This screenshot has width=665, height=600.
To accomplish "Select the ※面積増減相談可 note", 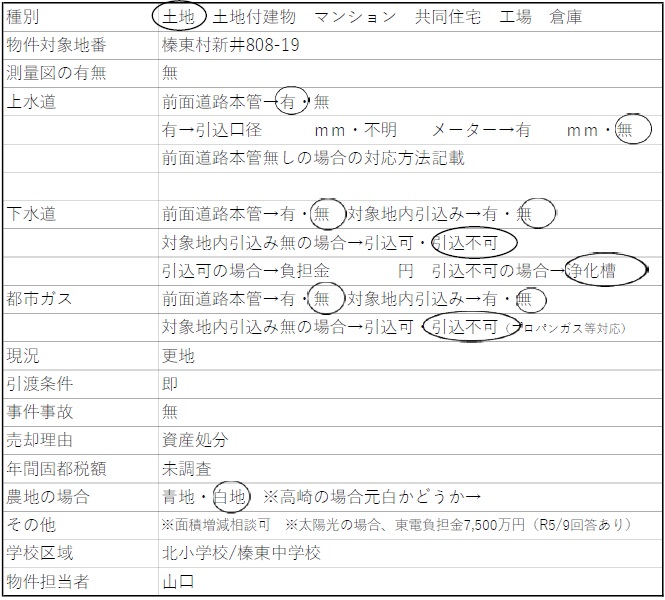I will point(216,525).
